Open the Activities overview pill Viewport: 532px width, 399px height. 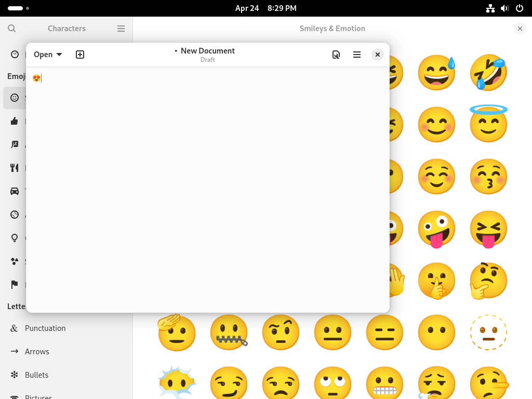tap(18, 8)
